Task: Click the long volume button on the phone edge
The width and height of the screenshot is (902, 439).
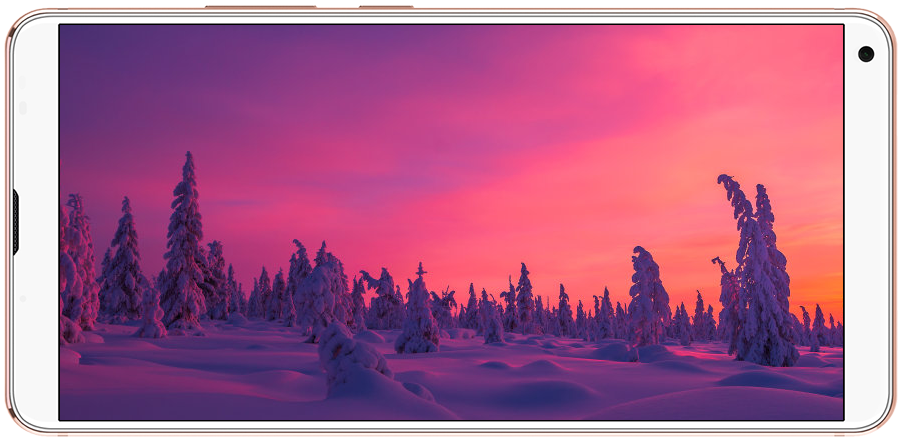Action: tap(261, 7)
